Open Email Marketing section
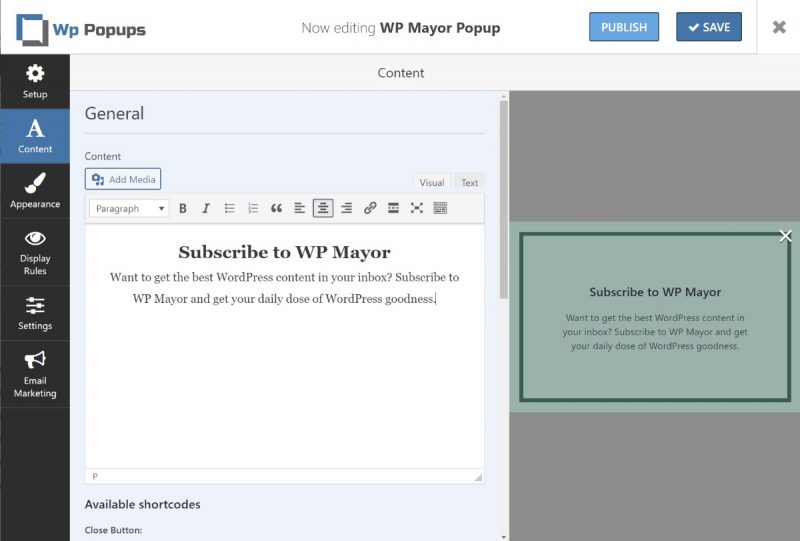This screenshot has height=541, width=800. pos(35,374)
